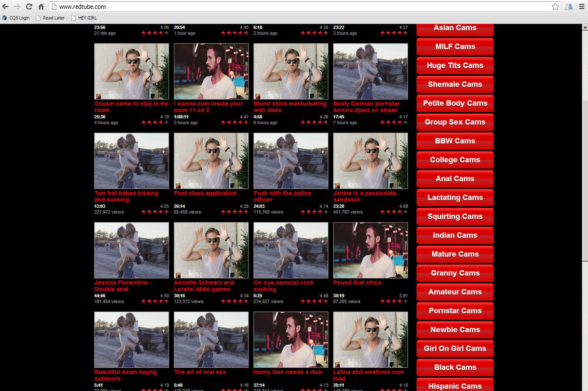Screen dimensions: 588x391
Task: Open the HEY GIRL bookmark
Action: 84,18
